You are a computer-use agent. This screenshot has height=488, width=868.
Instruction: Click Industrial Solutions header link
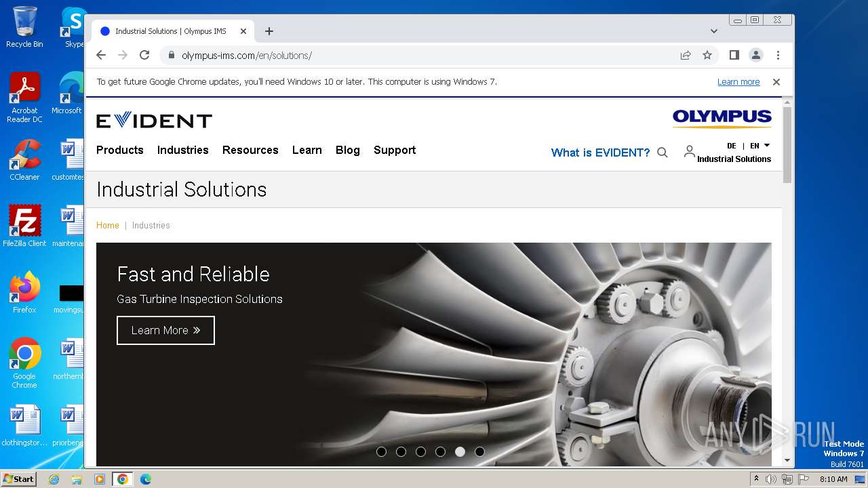[x=734, y=159]
